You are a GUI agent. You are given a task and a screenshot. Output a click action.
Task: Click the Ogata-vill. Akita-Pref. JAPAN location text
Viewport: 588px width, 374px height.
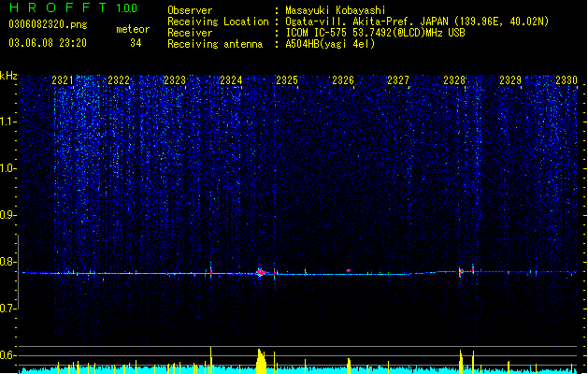pos(417,22)
